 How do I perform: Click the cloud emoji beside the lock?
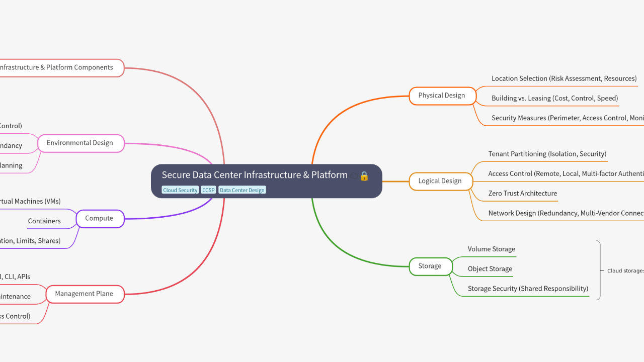tap(355, 176)
